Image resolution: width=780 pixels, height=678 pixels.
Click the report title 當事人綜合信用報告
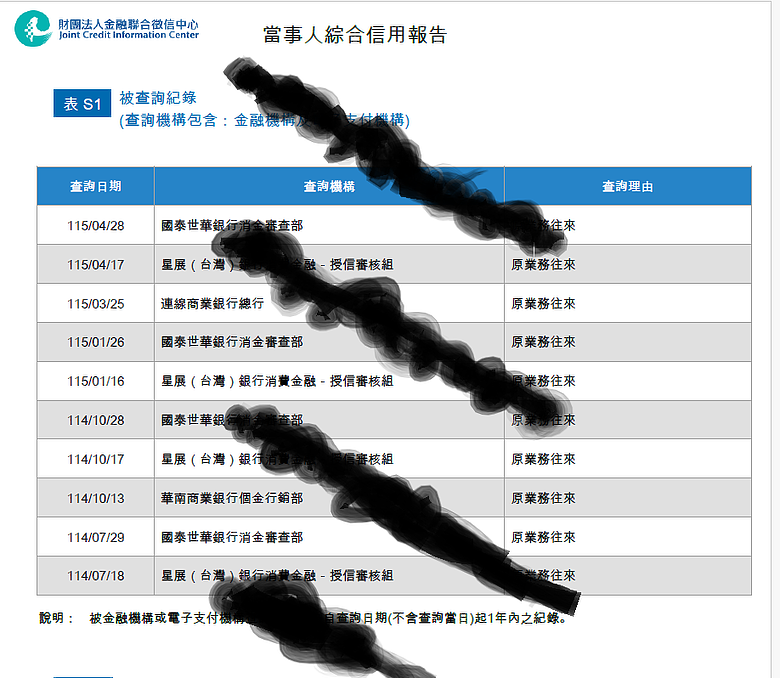355,35
